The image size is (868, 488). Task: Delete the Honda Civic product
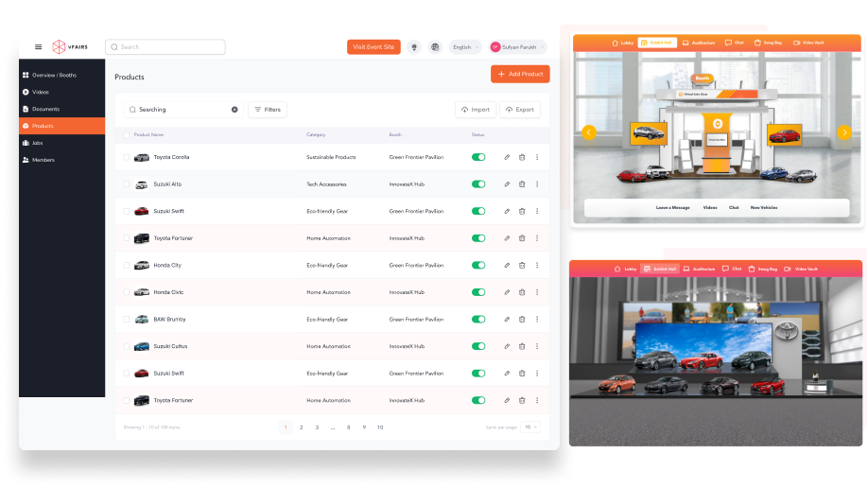pyautogui.click(x=522, y=292)
